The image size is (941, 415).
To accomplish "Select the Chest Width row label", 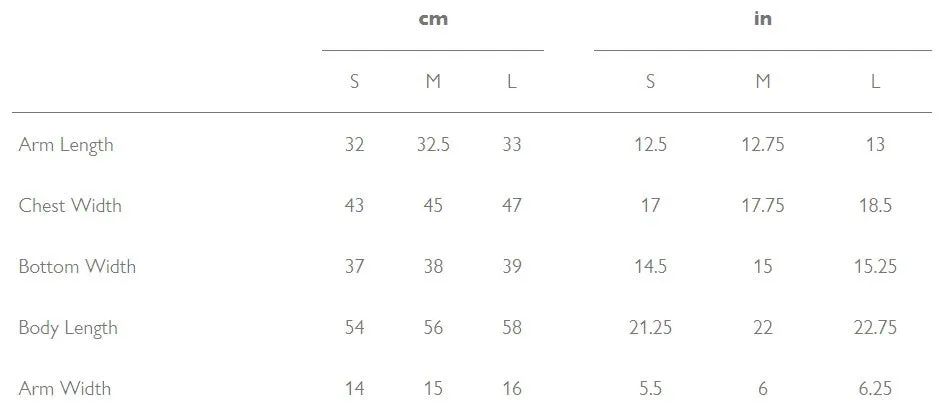I will point(70,206).
